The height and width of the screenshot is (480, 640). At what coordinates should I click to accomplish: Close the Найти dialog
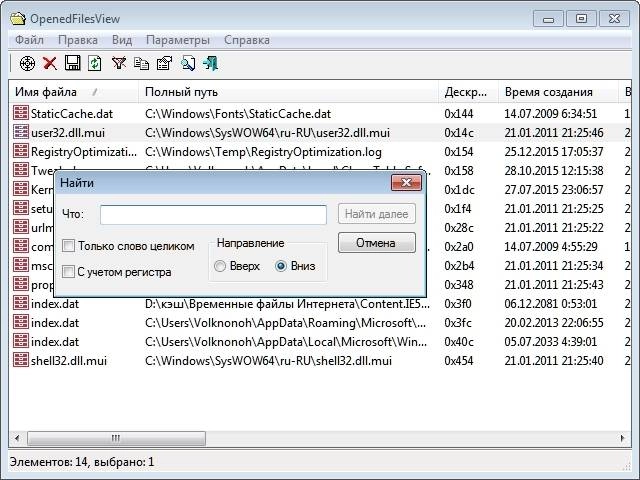[x=406, y=182]
